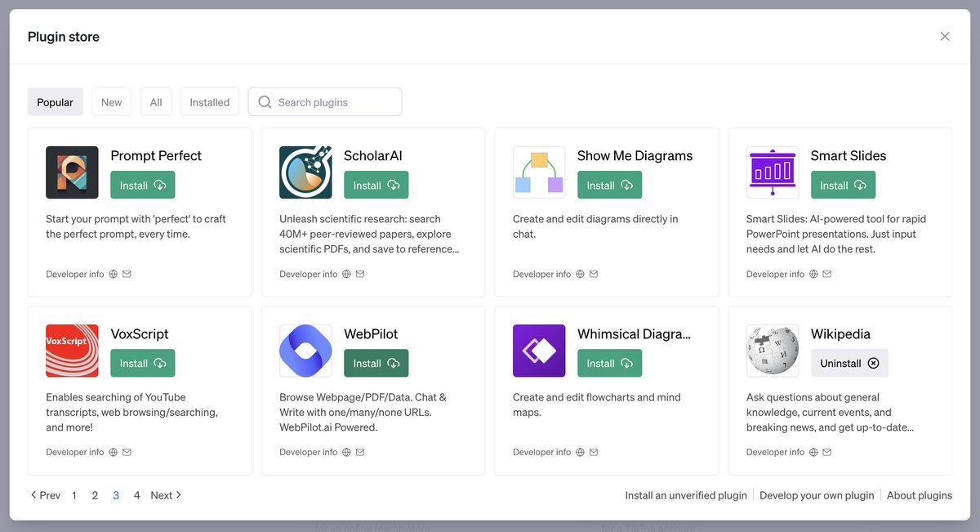Install the VoxScript plugin
This screenshot has height=532, width=980.
pyautogui.click(x=143, y=364)
